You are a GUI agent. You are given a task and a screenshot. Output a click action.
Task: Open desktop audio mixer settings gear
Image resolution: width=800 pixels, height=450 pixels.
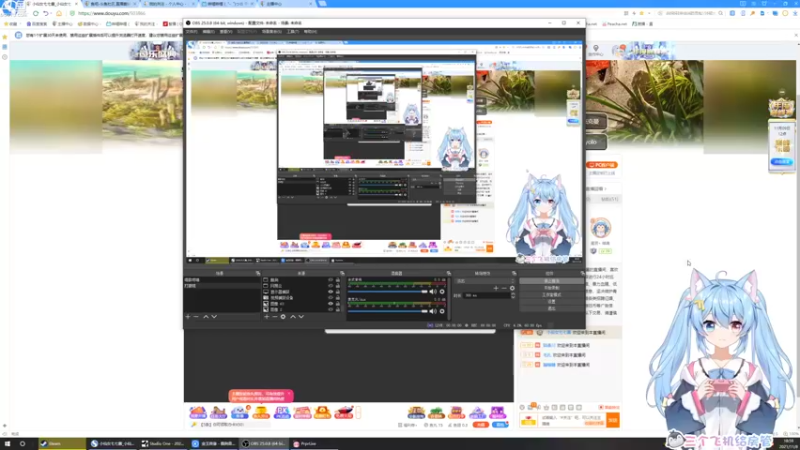click(442, 292)
